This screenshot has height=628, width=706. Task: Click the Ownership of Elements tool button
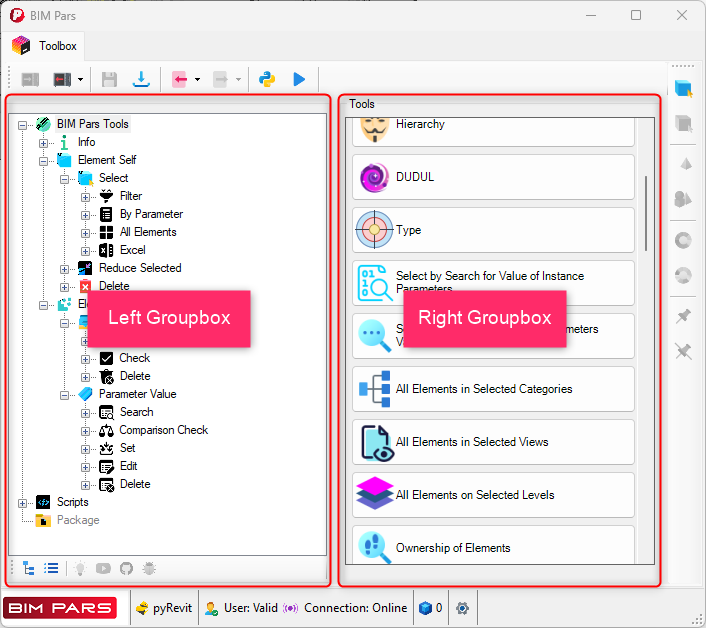point(493,548)
